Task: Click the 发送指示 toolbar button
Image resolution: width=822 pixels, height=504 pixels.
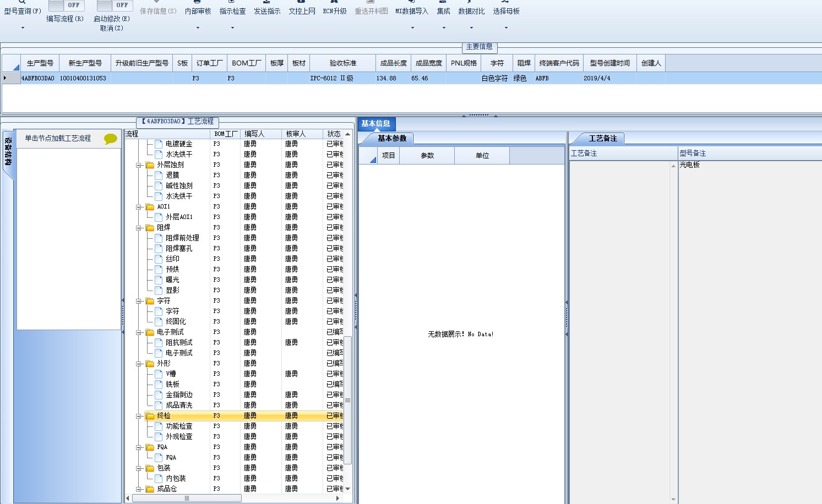Action: coord(267,8)
